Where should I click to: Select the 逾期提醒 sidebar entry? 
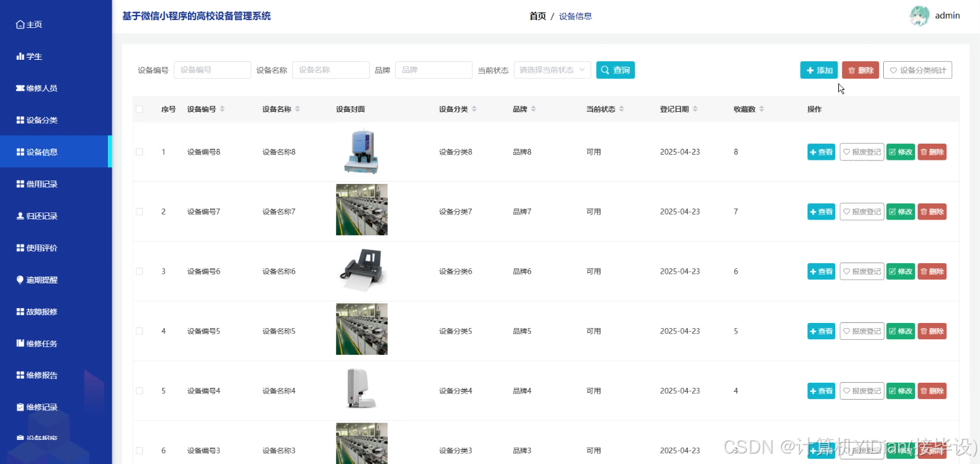tap(36, 279)
